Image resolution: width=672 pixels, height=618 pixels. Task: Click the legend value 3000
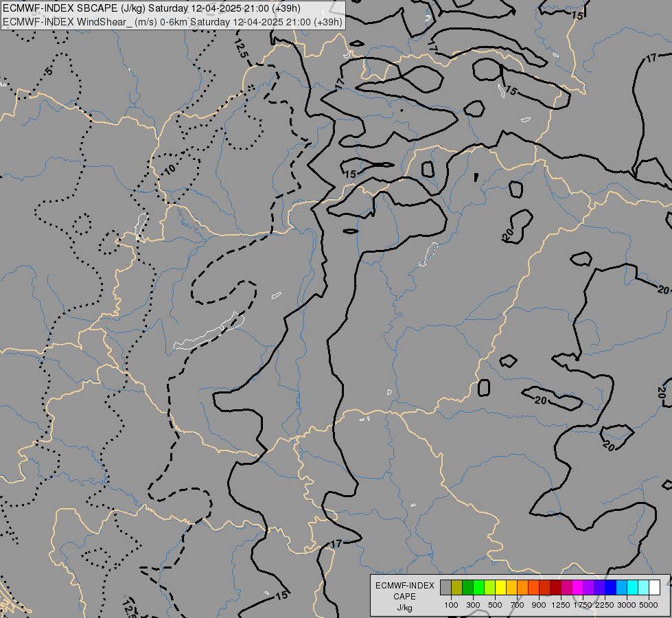627,605
